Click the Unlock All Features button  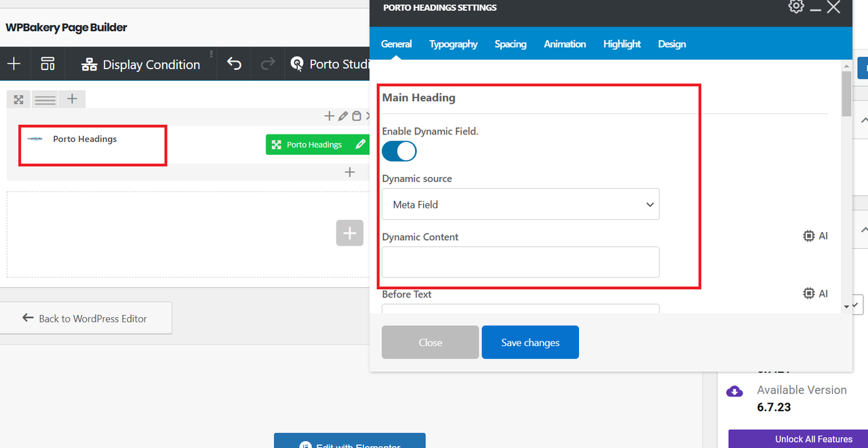click(798, 439)
